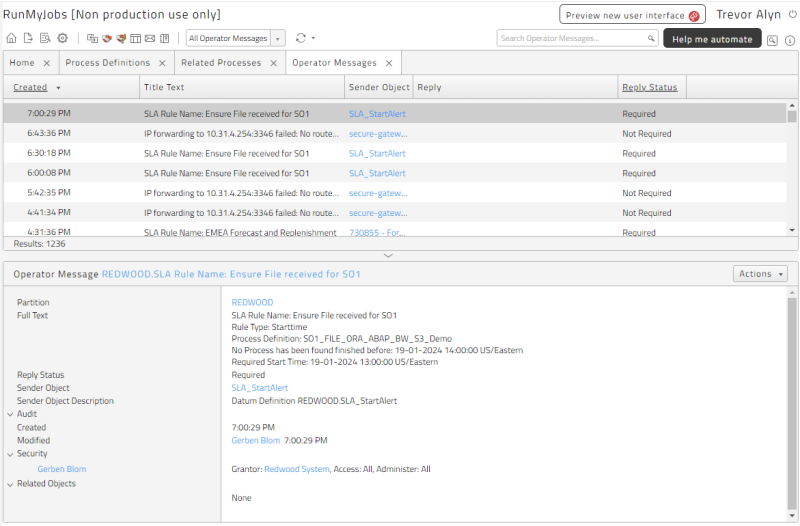Click the document search icon in toolbar
Screen dimensions: 800x526
pos(45,38)
